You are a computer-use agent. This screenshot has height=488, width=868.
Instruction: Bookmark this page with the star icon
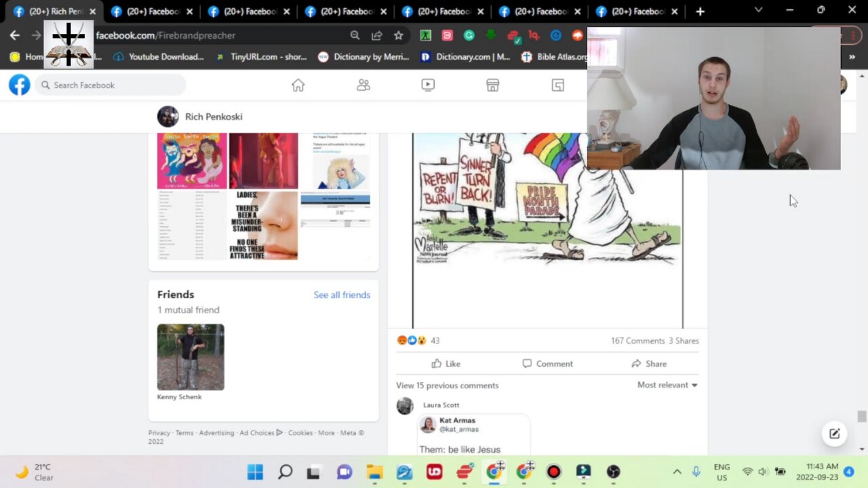399,35
